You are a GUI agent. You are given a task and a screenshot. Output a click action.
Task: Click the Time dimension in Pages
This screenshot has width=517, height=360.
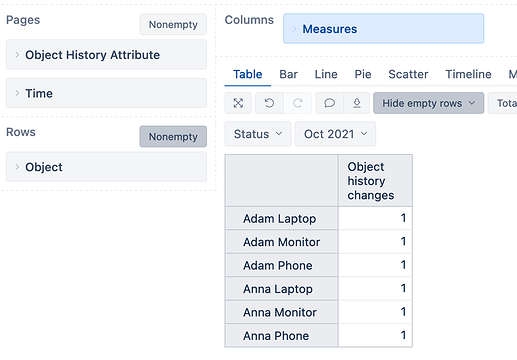click(x=106, y=93)
